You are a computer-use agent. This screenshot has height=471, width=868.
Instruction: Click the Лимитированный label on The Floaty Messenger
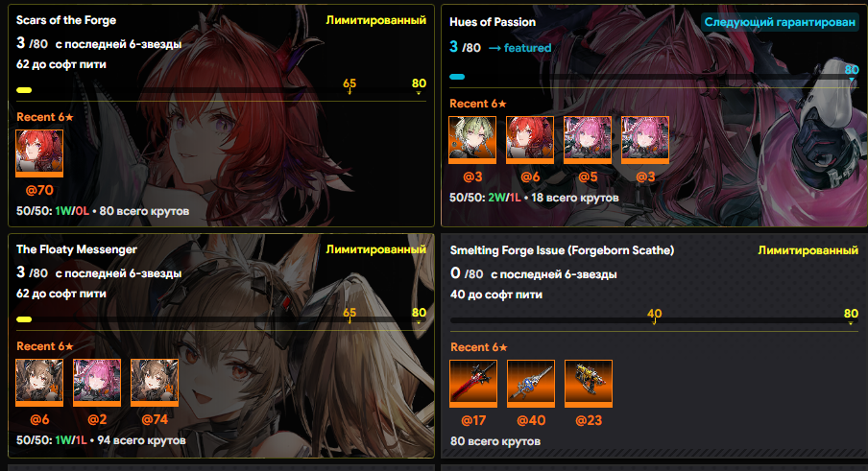click(375, 249)
